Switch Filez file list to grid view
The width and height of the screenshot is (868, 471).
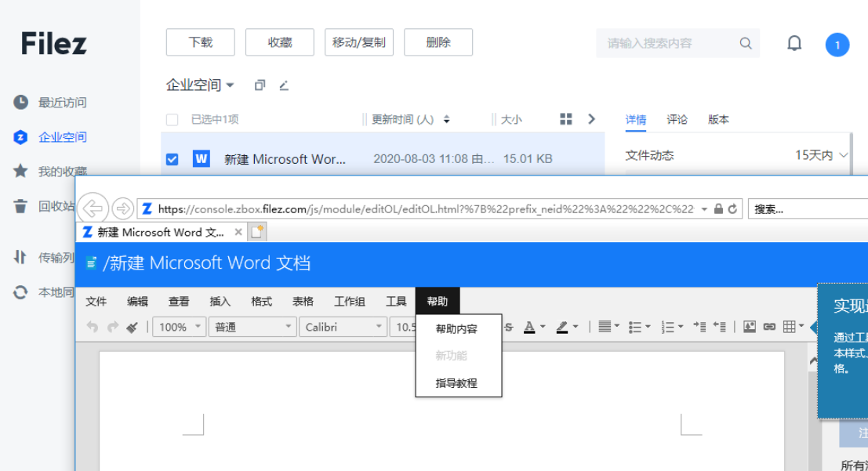[x=566, y=119]
